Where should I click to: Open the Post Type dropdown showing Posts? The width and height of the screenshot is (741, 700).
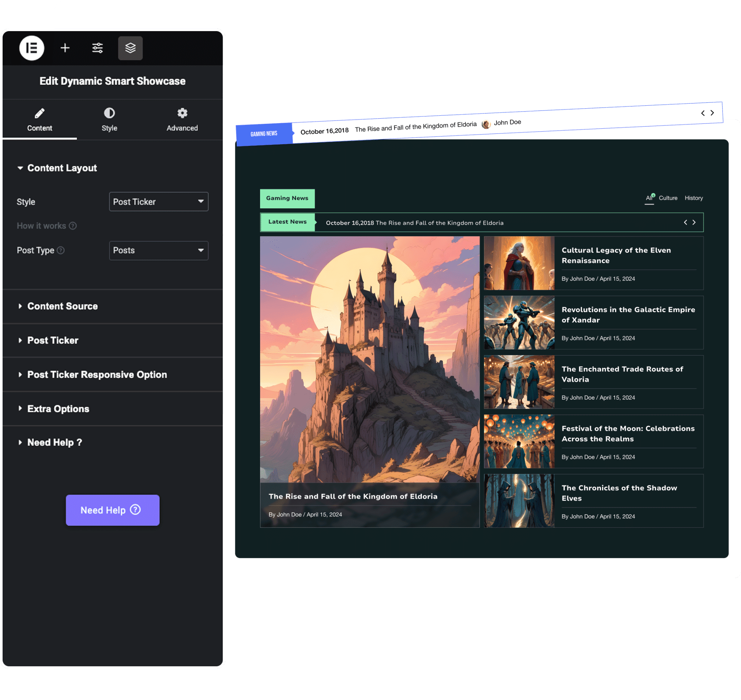pos(159,250)
